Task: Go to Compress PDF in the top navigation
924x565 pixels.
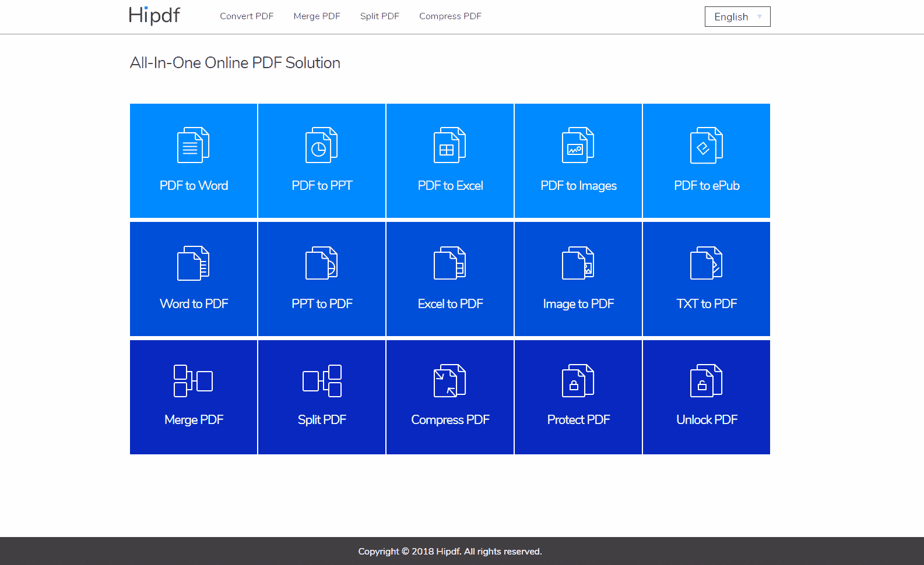Action: (450, 16)
